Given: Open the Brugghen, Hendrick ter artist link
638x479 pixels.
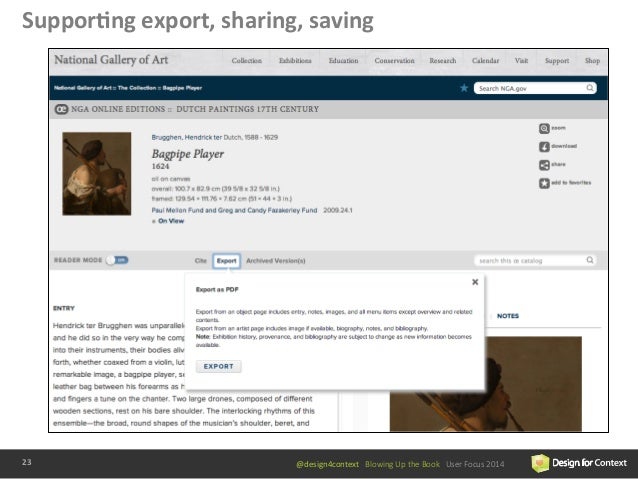Looking at the screenshot, I should coord(187,138).
